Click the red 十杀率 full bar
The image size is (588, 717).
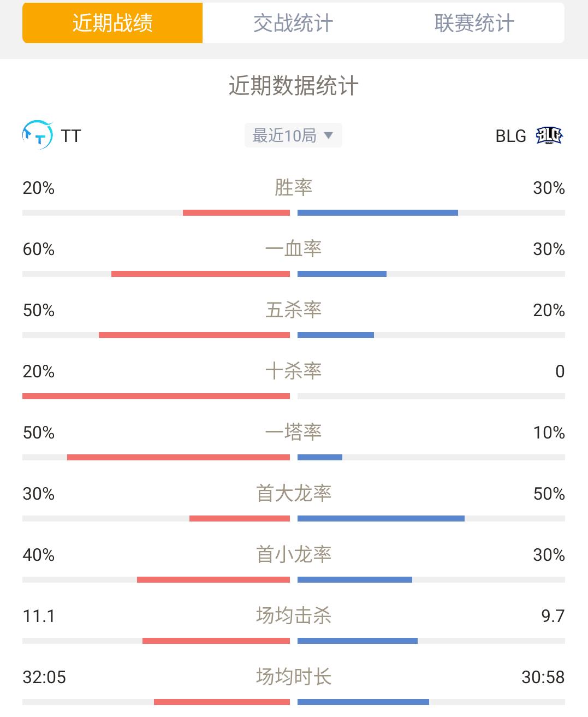point(156,396)
